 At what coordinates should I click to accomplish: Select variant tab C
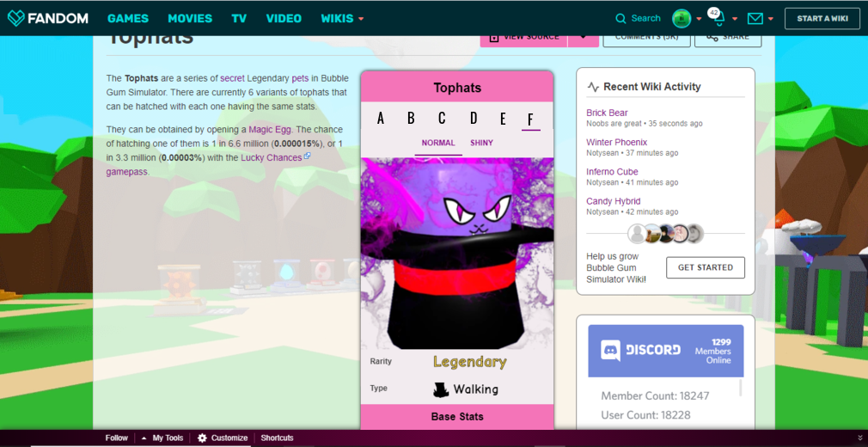coord(442,118)
